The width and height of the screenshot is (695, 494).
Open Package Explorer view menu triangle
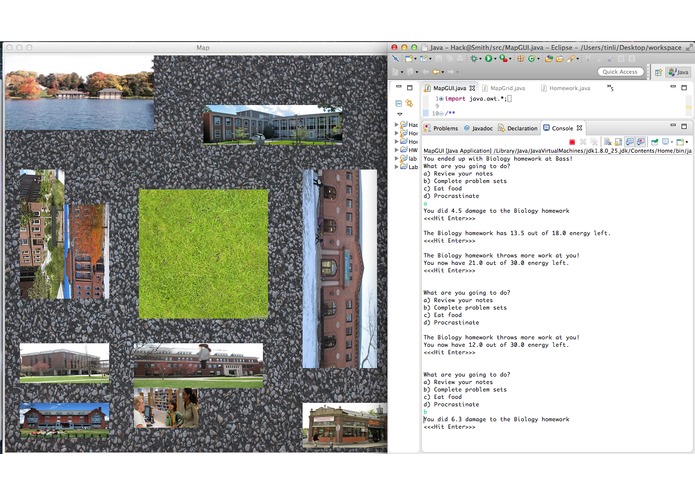point(399,115)
